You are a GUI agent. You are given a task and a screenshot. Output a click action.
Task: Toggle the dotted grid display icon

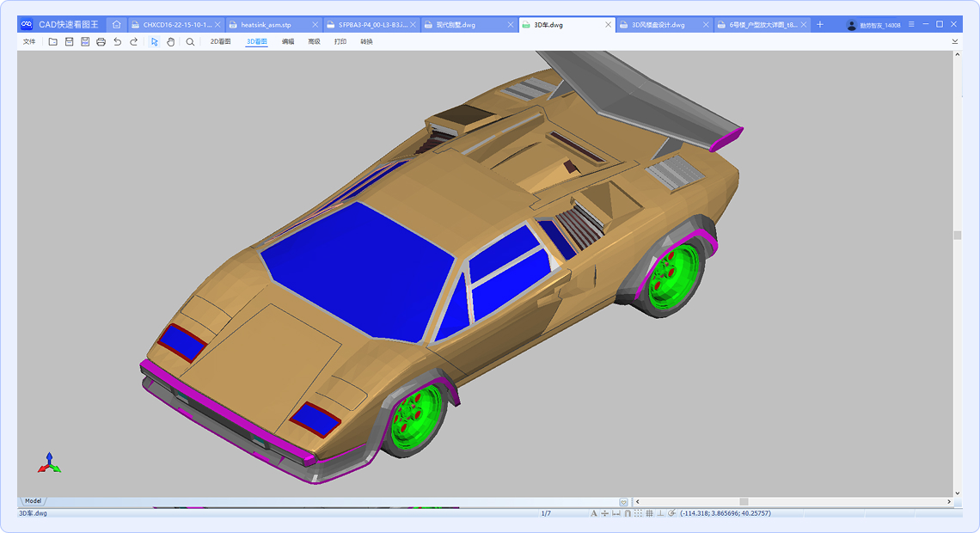638,513
